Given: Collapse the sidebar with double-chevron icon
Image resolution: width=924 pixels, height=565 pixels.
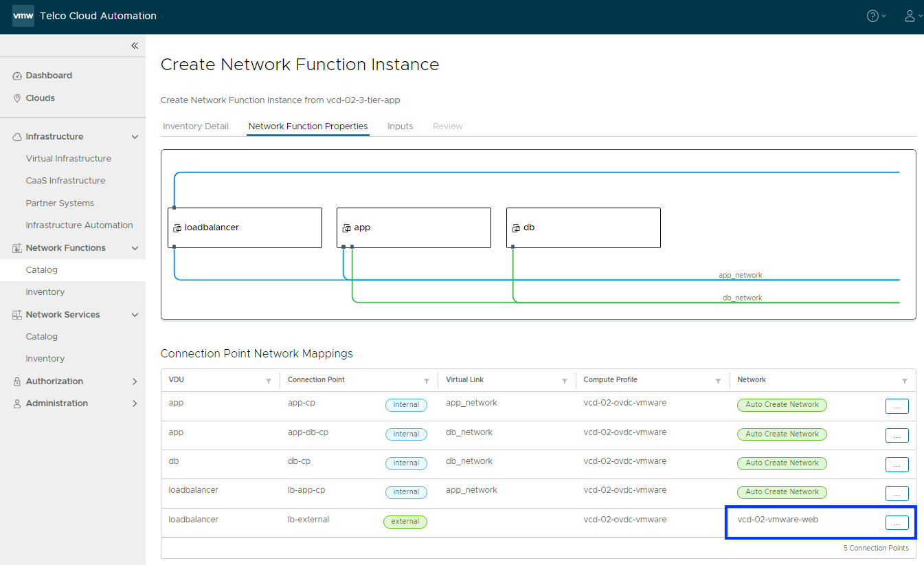Looking at the screenshot, I should pyautogui.click(x=135, y=45).
